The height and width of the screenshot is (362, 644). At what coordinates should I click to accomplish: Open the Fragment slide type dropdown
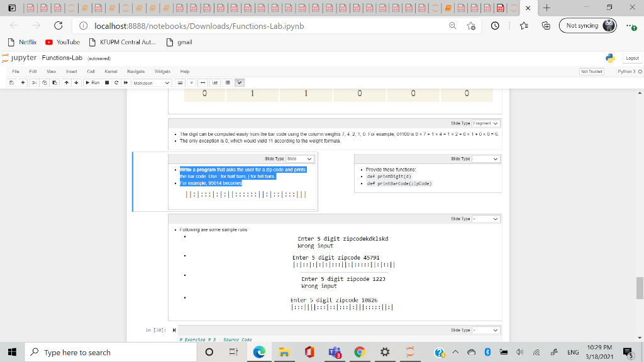pos(485,123)
